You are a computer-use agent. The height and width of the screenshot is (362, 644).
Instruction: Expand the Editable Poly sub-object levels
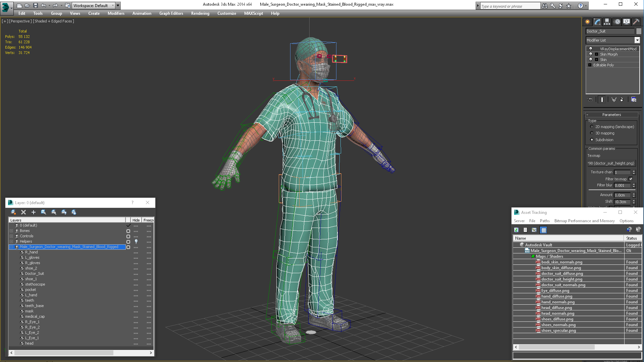(x=590, y=65)
